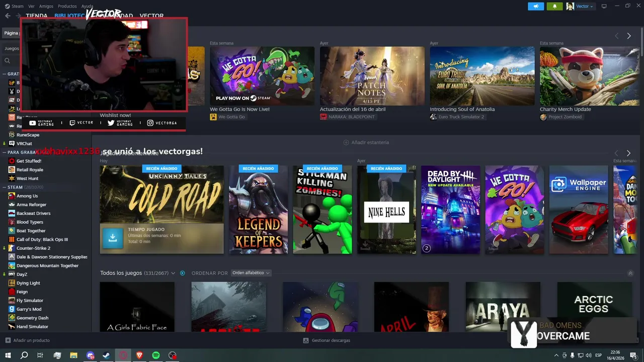Open the Wallpaper Engine tile

click(579, 210)
